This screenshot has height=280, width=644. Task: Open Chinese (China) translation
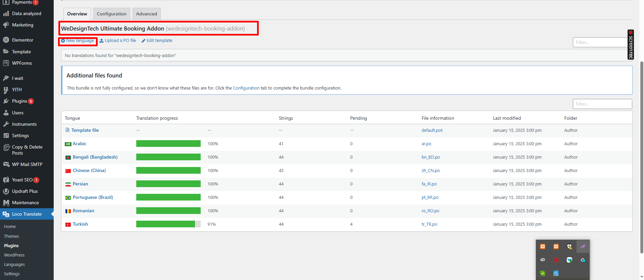click(x=89, y=170)
